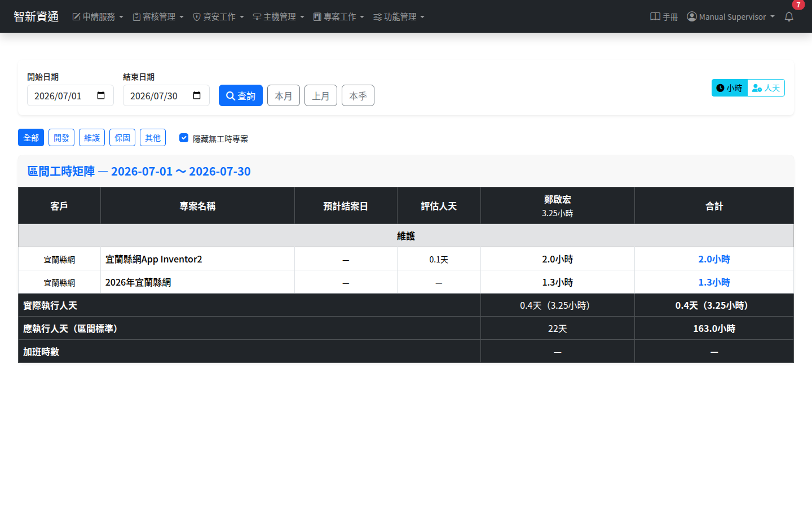Viewport: 812px width, 508px height.
Task: Click 鄭啟宏's 1.3小時 cell
Action: tap(558, 282)
